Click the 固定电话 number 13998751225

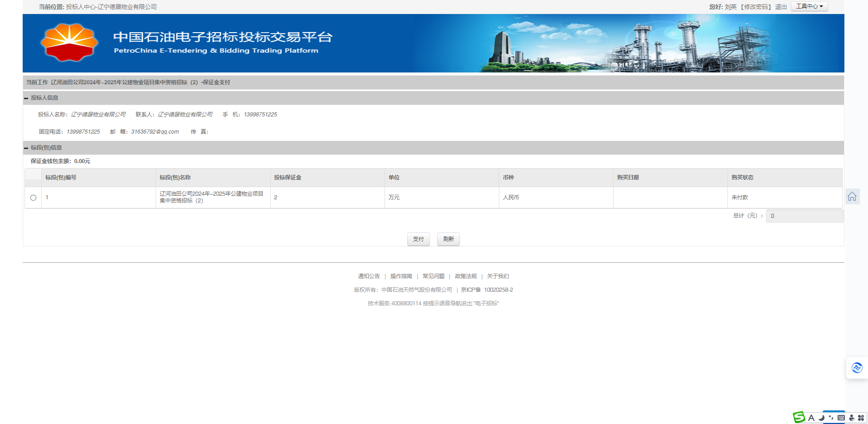[x=83, y=132]
